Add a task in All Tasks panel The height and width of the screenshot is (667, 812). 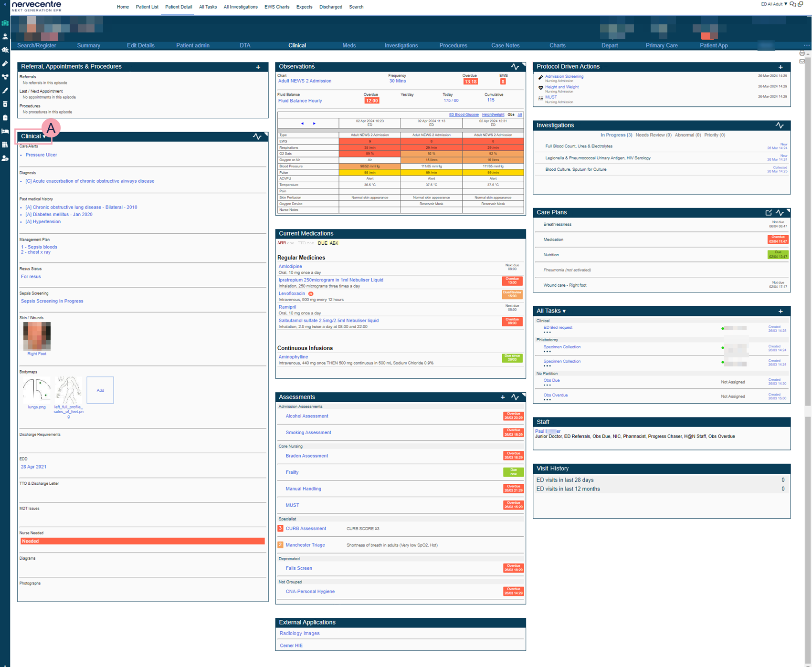click(780, 312)
